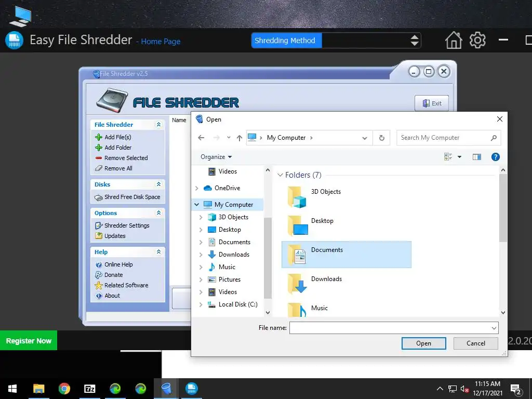The height and width of the screenshot is (399, 532).
Task: Open the Home Page link
Action: [x=161, y=42]
